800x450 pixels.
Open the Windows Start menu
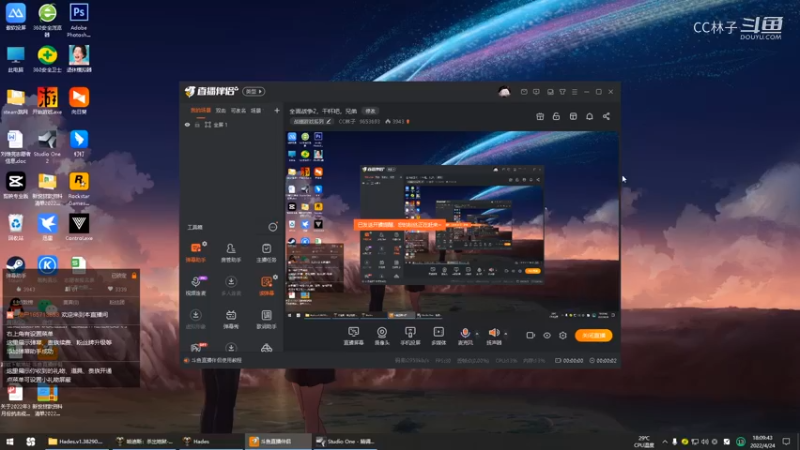pos(10,441)
